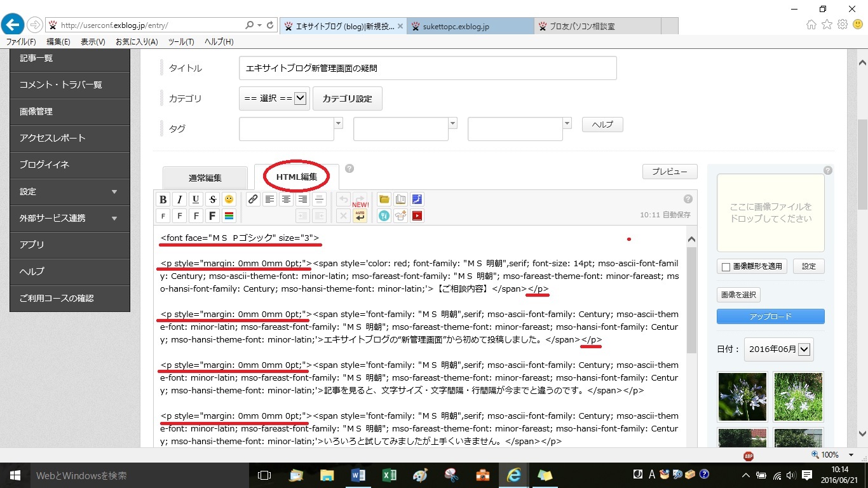Open the first tag field dropdown arrow
Screen dimensions: 868x488
point(338,123)
